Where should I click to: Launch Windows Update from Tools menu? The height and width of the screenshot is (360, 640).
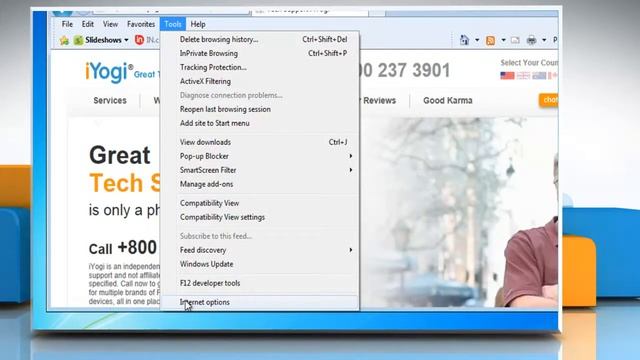tap(260, 264)
